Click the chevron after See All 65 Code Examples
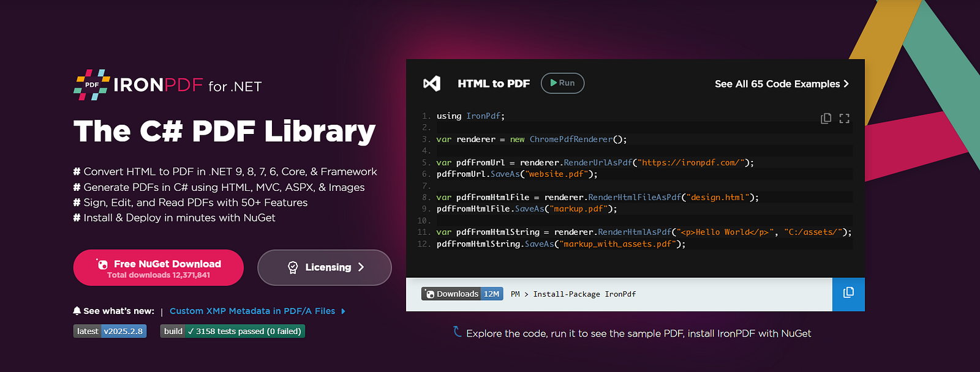The image size is (980, 372). 846,84
